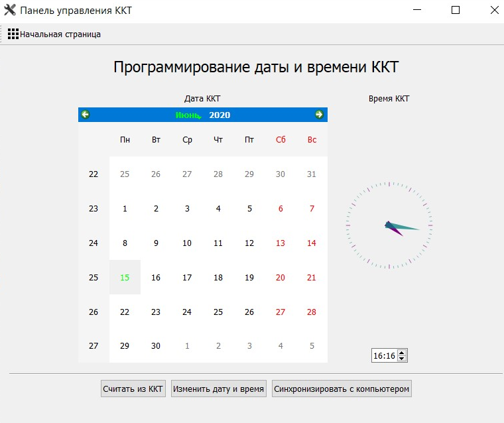The height and width of the screenshot is (423, 504).
Task: Select June 9 in the calendar
Action: tap(156, 243)
